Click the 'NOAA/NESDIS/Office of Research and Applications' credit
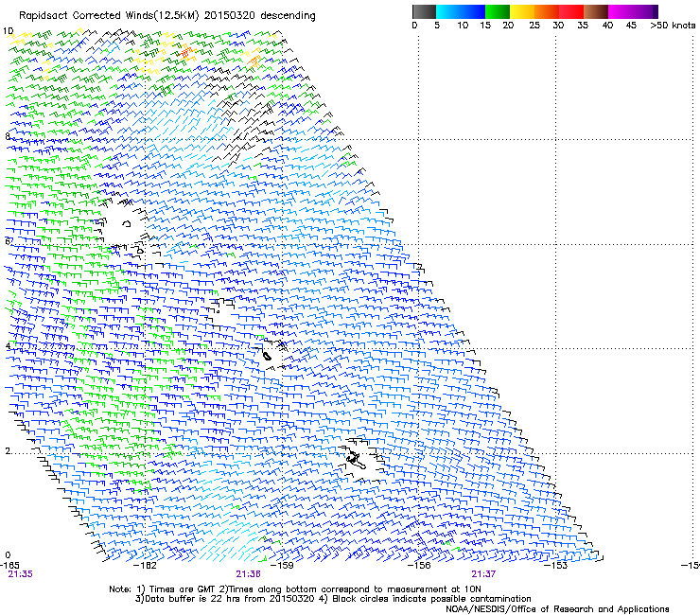Viewport: 700px width, 615px height. pos(557,608)
